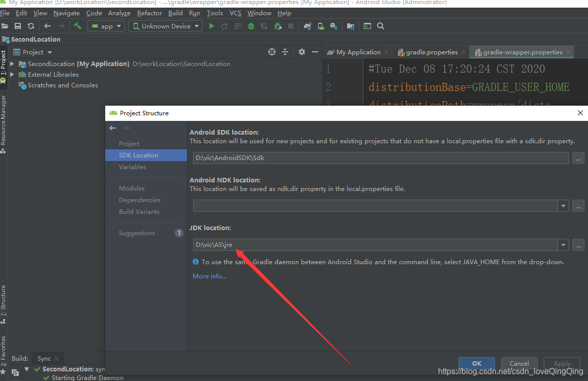Browse for the Android SDK location

(x=578, y=158)
